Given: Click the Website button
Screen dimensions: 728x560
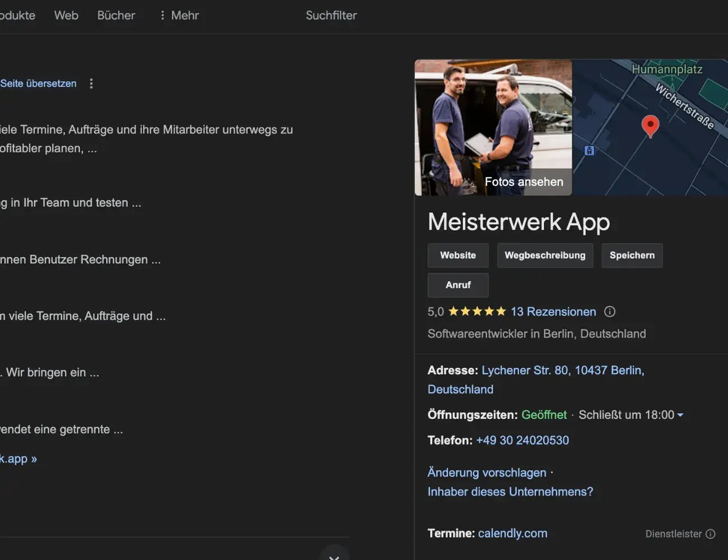Looking at the screenshot, I should tap(458, 255).
